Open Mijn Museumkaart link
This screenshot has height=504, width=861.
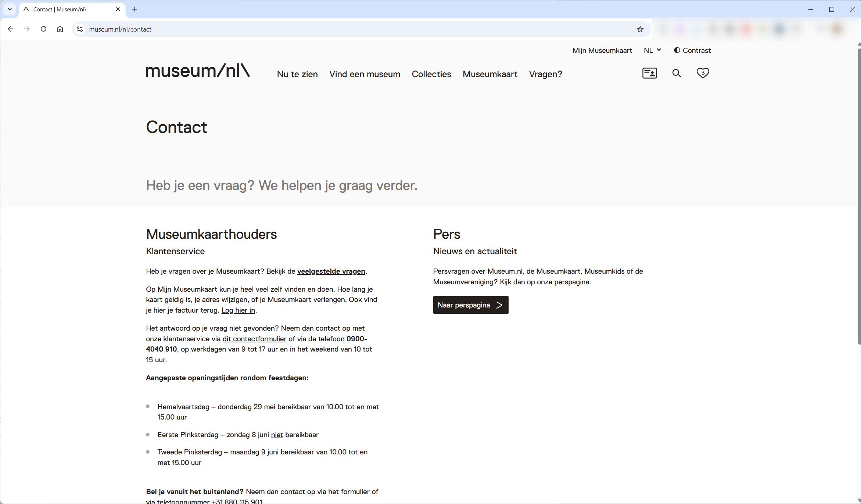(602, 50)
